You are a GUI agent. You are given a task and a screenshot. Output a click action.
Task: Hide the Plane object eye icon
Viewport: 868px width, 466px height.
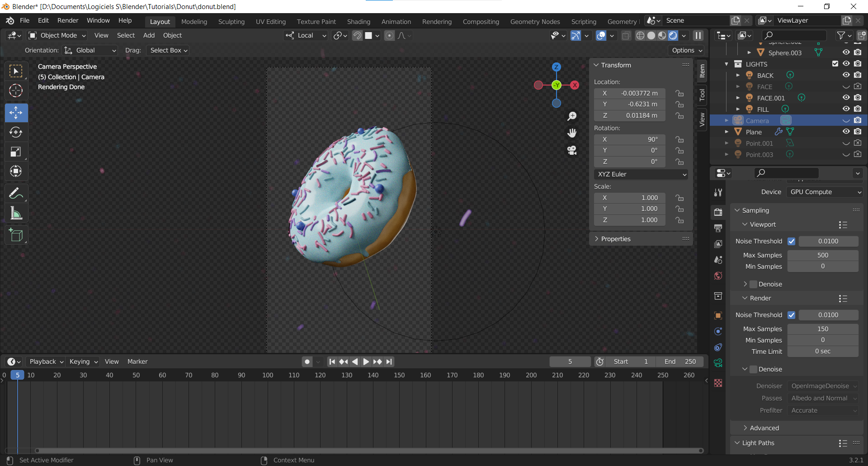pyautogui.click(x=846, y=132)
